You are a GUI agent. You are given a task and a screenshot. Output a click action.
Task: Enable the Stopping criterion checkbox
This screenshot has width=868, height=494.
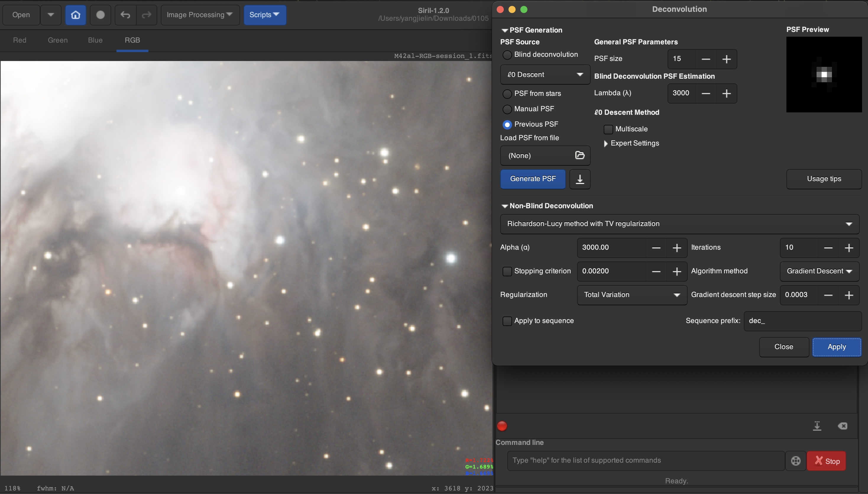click(507, 271)
